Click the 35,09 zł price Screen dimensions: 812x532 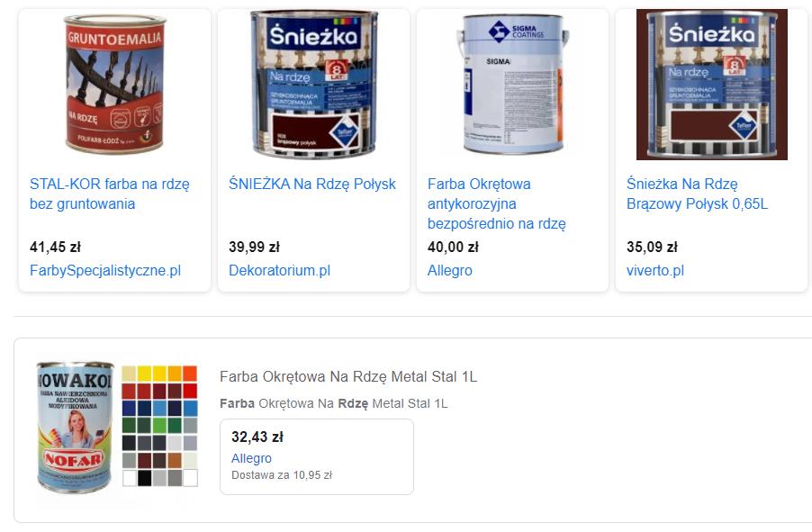coord(652,247)
